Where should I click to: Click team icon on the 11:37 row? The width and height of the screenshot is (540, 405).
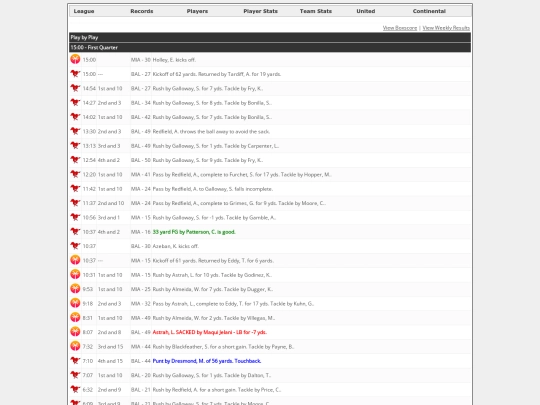[x=75, y=203]
